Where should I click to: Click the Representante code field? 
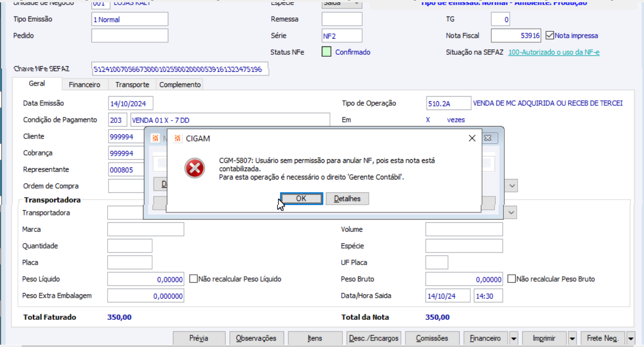[x=126, y=170]
